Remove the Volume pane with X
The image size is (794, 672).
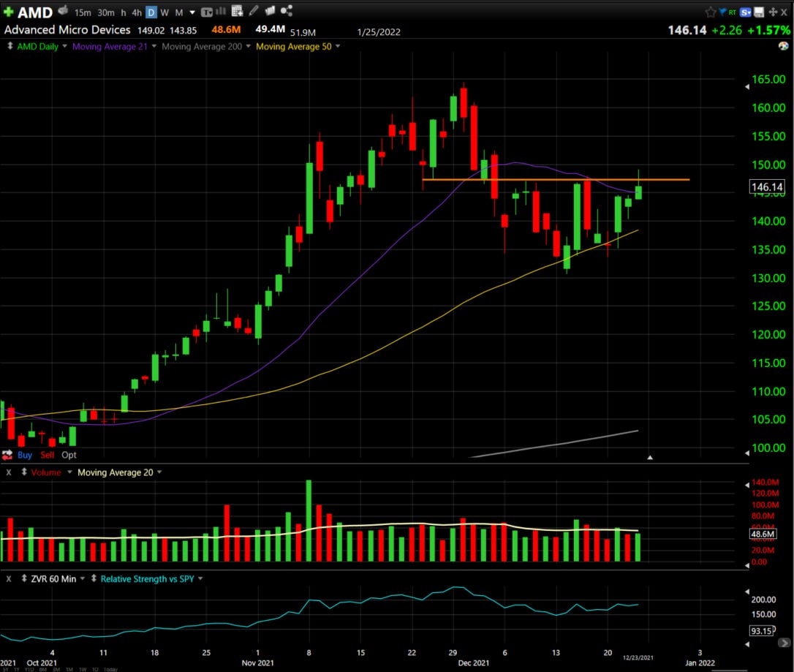(9, 472)
